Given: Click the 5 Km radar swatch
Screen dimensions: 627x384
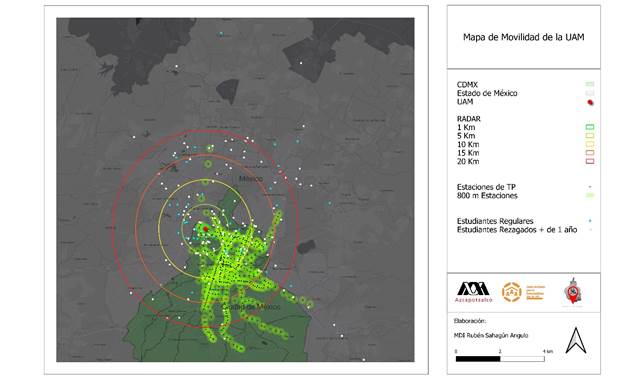Looking at the screenshot, I should (590, 136).
